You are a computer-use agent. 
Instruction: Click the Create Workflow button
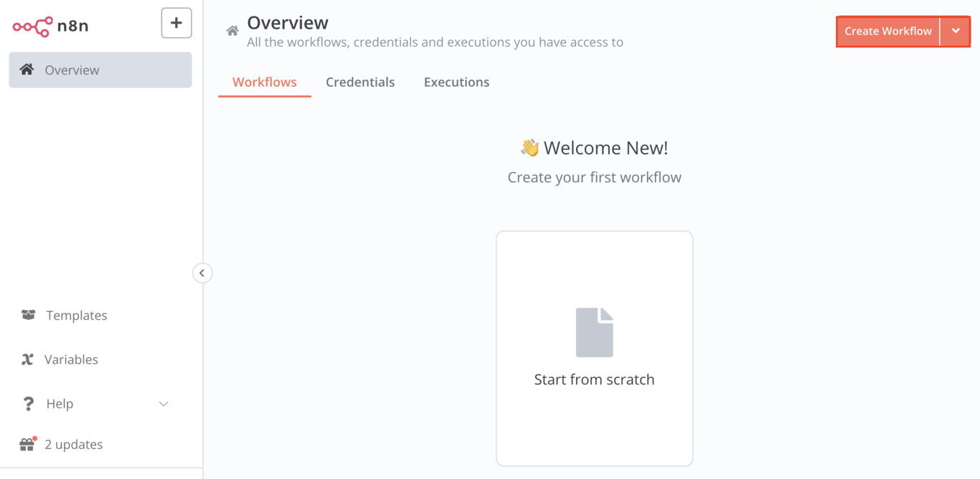[888, 31]
